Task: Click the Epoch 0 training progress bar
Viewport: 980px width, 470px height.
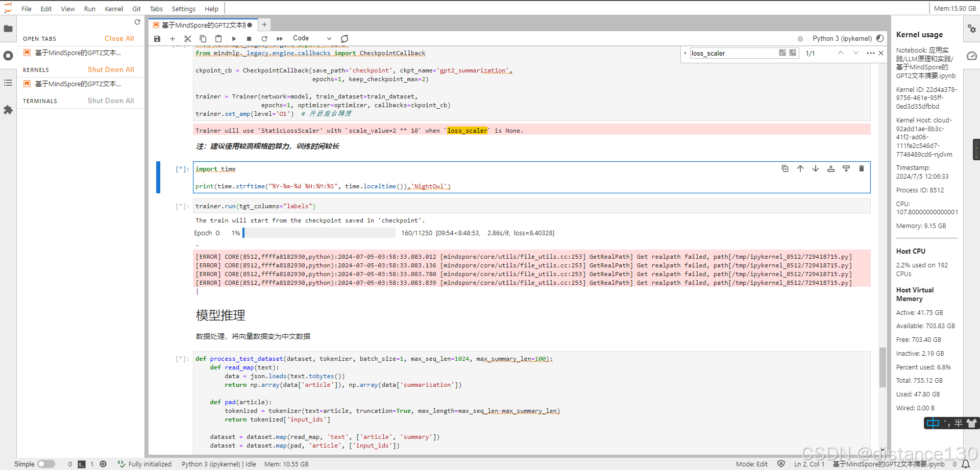Action: (x=318, y=233)
